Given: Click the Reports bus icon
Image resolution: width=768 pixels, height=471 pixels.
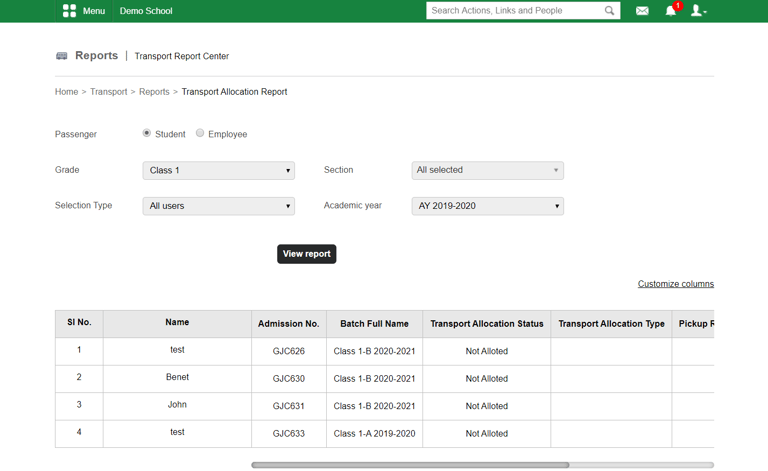Looking at the screenshot, I should 62,56.
